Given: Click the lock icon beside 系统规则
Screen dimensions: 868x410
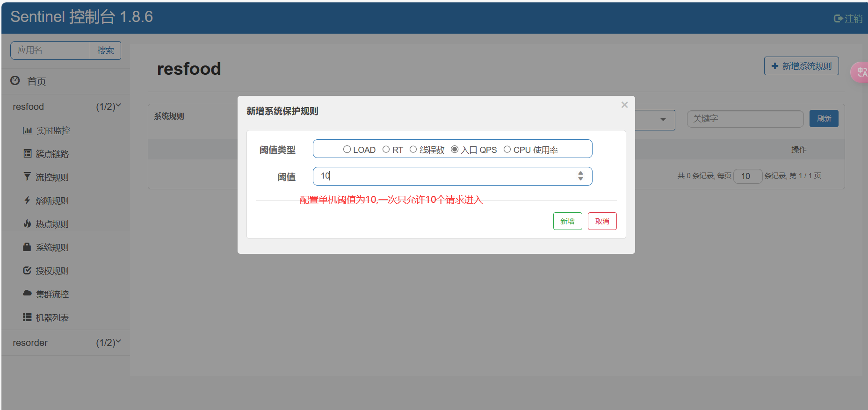Looking at the screenshot, I should (27, 247).
